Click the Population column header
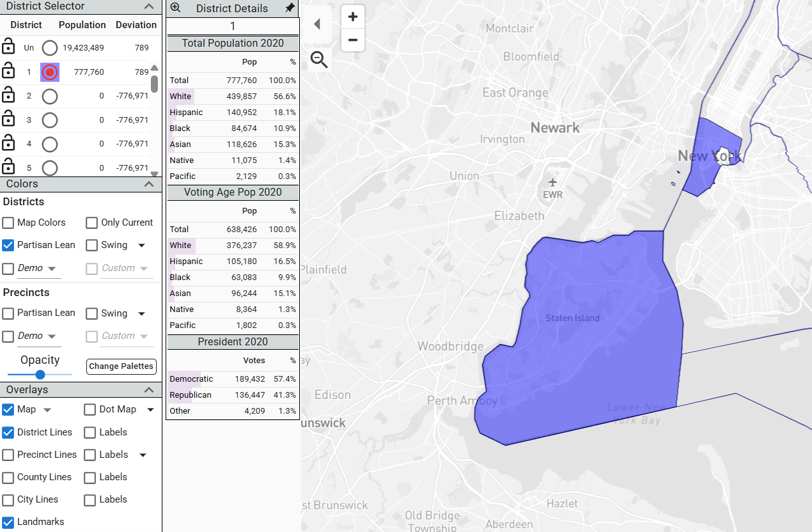 pyautogui.click(x=82, y=25)
